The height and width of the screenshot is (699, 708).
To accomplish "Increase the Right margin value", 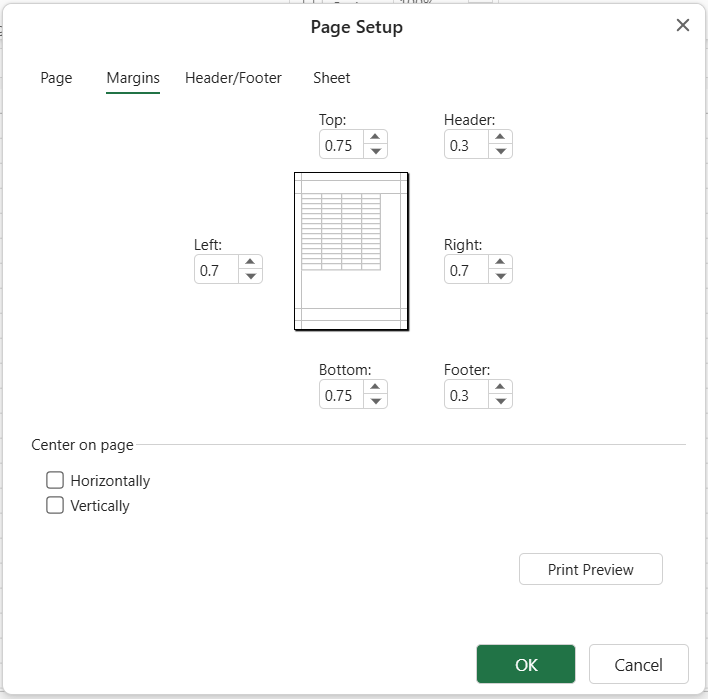I will [500, 262].
